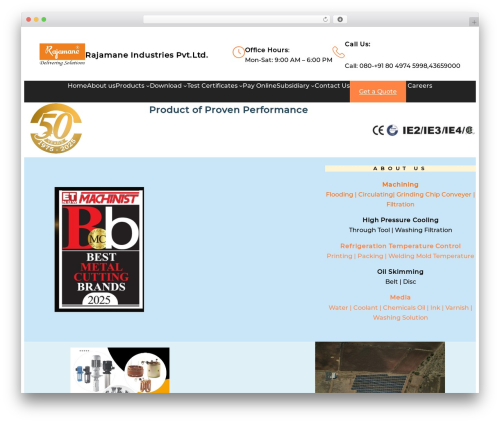Click the IE2/IE3/IE4 efficiency label

[433, 130]
